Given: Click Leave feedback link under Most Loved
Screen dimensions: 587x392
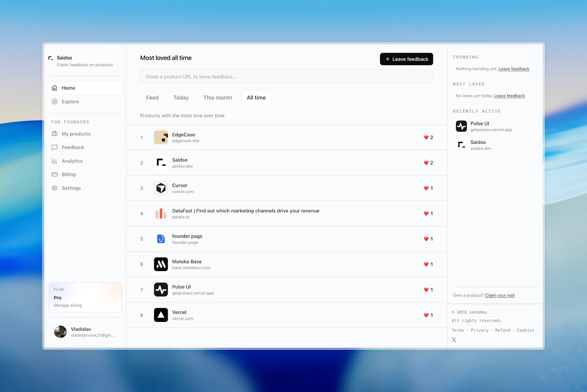Looking at the screenshot, I should (509, 96).
